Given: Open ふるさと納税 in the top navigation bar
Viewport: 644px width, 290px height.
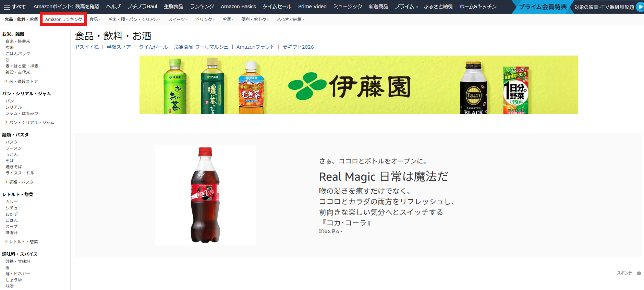Looking at the screenshot, I should point(438,7).
